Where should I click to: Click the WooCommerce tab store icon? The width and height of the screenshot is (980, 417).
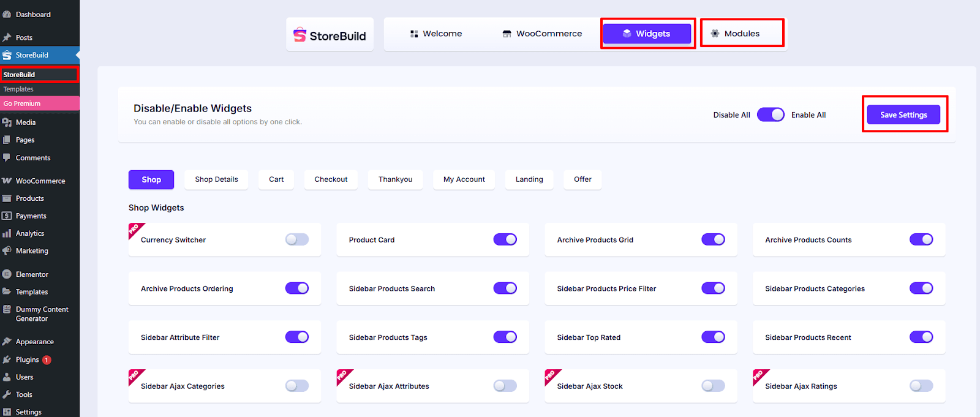pos(507,34)
